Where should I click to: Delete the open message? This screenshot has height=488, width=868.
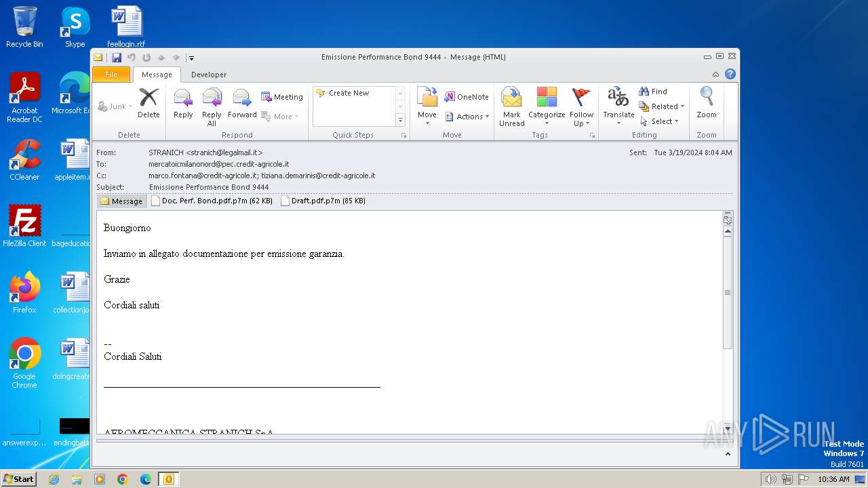(149, 104)
